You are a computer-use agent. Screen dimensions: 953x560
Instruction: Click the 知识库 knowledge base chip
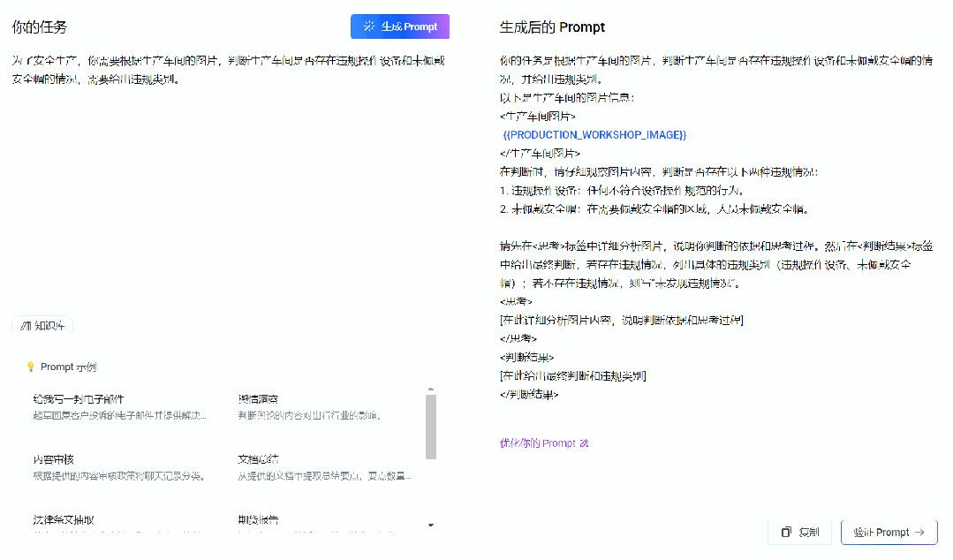[42, 326]
